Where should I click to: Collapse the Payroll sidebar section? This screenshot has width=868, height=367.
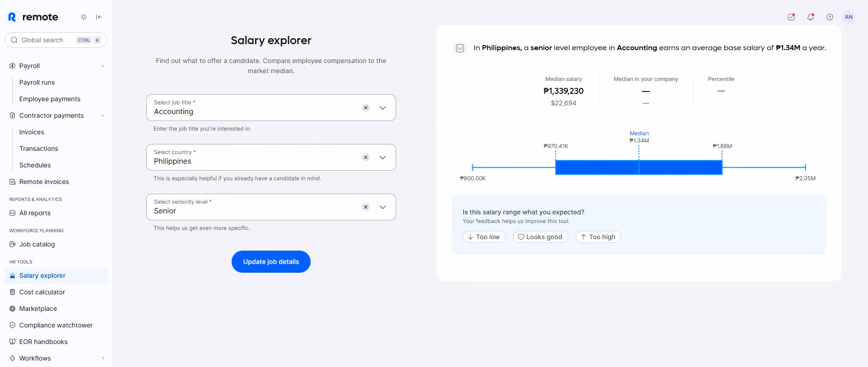[103, 66]
